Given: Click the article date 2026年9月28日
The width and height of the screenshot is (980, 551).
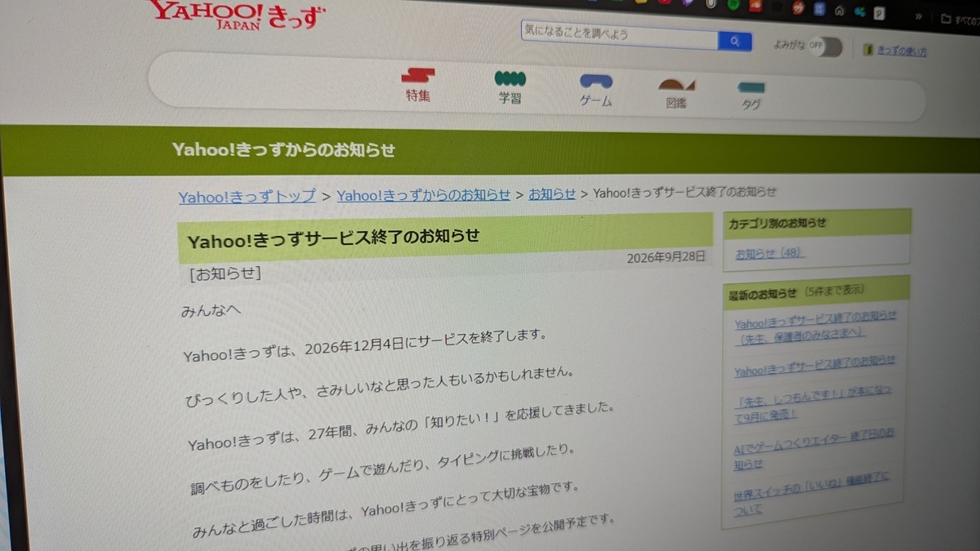Looking at the screenshot, I should tap(666, 257).
